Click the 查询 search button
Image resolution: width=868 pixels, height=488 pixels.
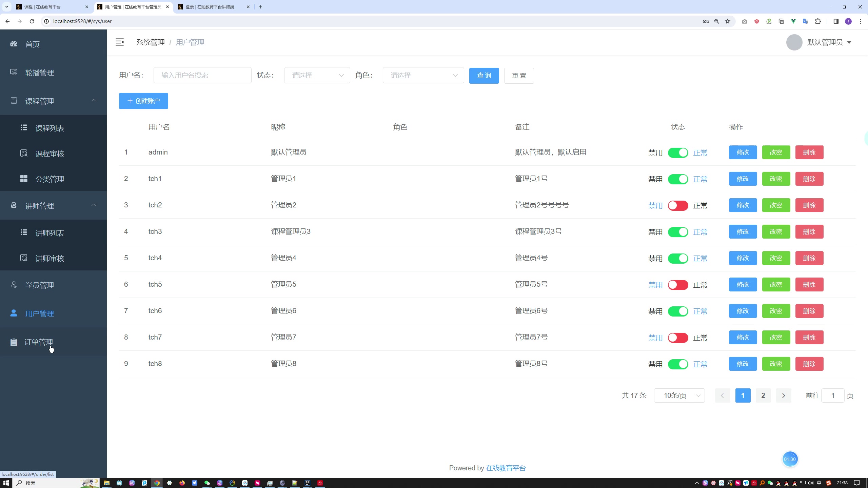[x=484, y=75]
